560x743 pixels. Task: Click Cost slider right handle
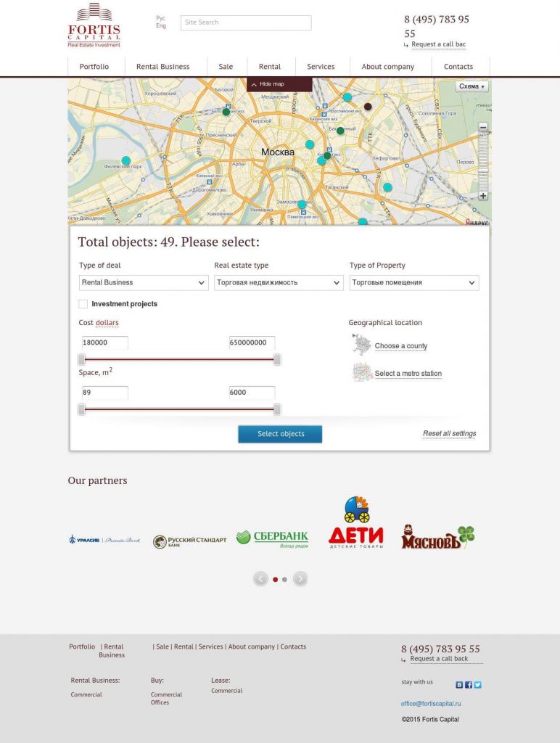pos(277,359)
